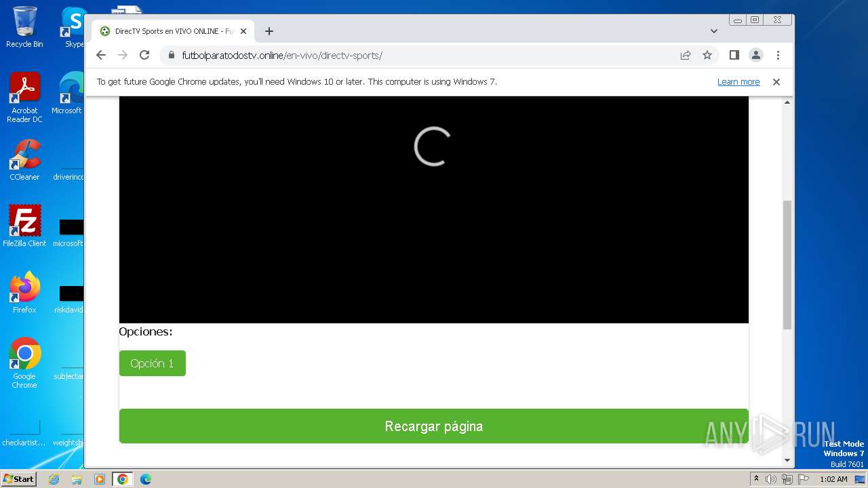Minimize the Chrome window
Screen dimensions: 868x488
click(738, 20)
